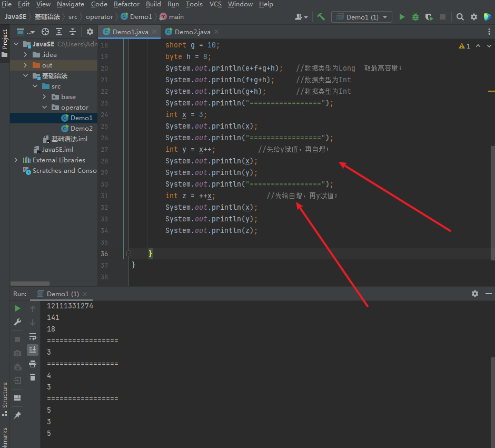The image size is (495, 448).
Task: Click the Project panel horizontal scrollbar
Action: 30,284
